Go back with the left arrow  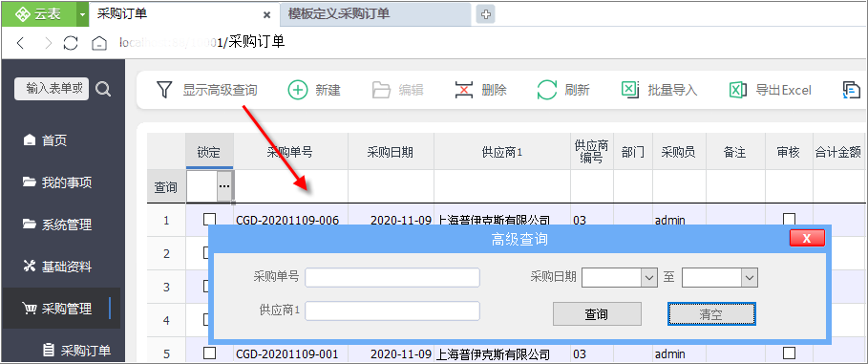21,43
